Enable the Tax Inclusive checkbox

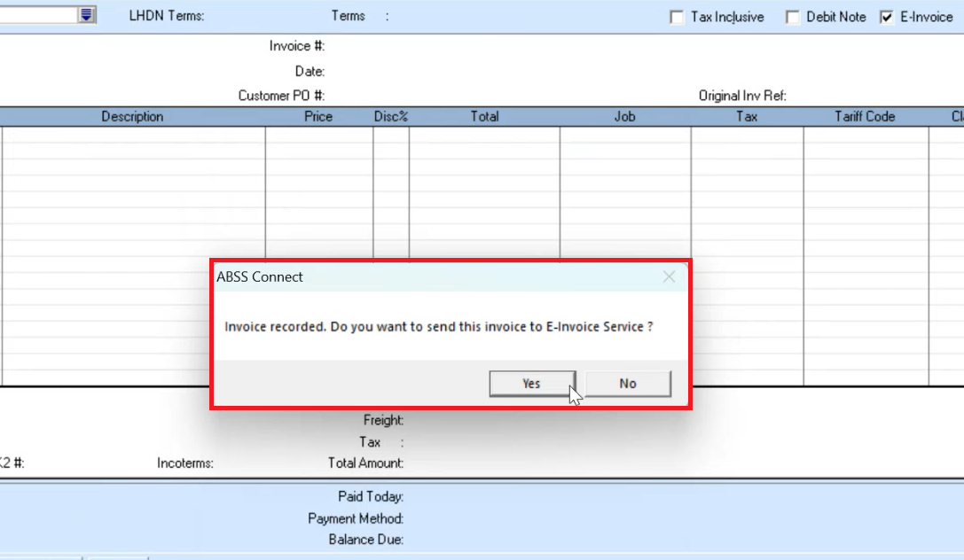(677, 17)
